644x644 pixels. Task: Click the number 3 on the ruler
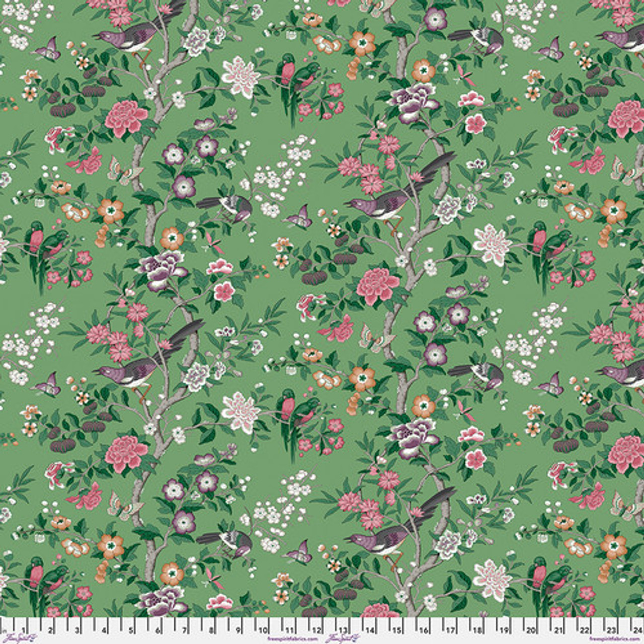[76, 629]
